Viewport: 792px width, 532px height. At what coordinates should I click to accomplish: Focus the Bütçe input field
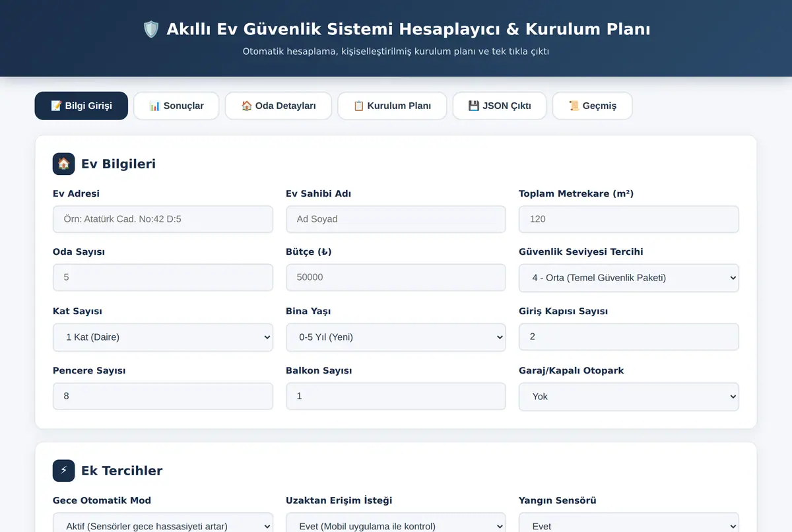(396, 277)
